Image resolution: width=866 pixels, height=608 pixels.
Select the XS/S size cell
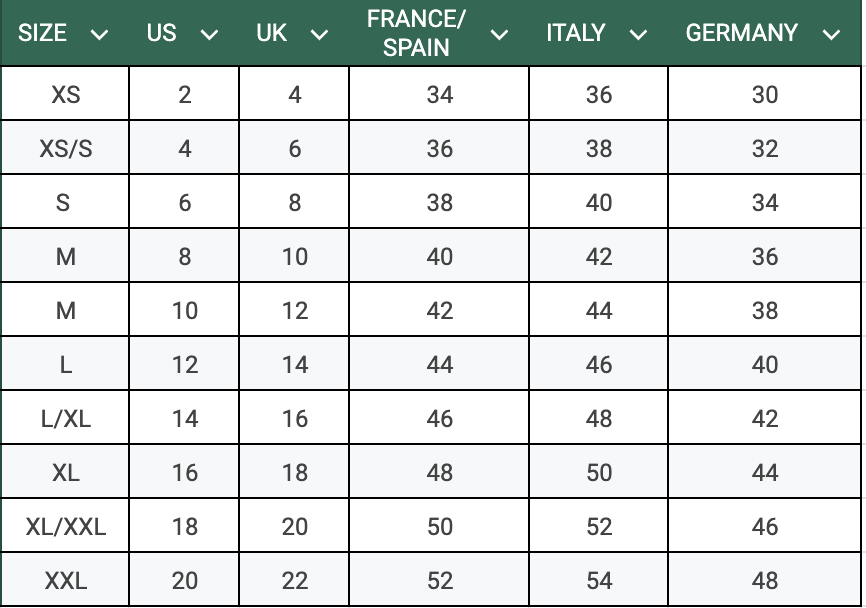click(65, 149)
